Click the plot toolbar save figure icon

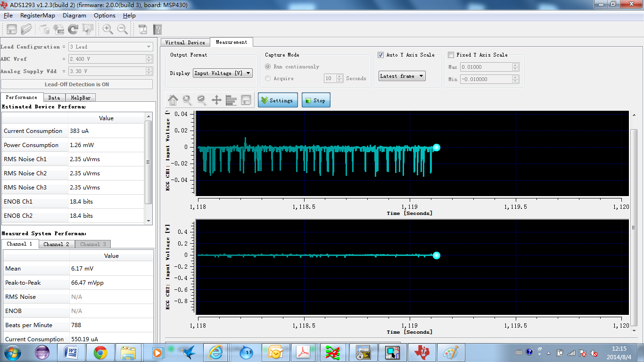point(246,100)
